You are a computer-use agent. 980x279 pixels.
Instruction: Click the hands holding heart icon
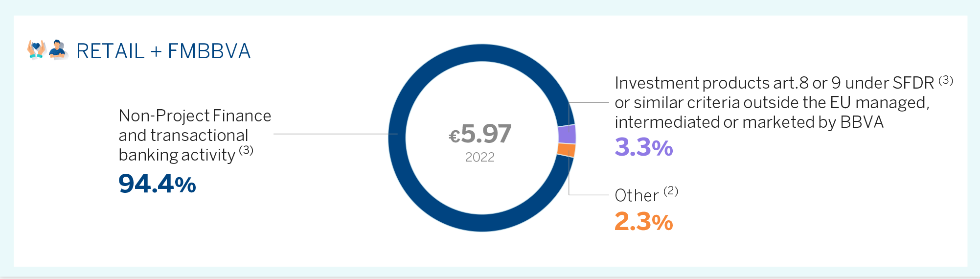tap(37, 49)
